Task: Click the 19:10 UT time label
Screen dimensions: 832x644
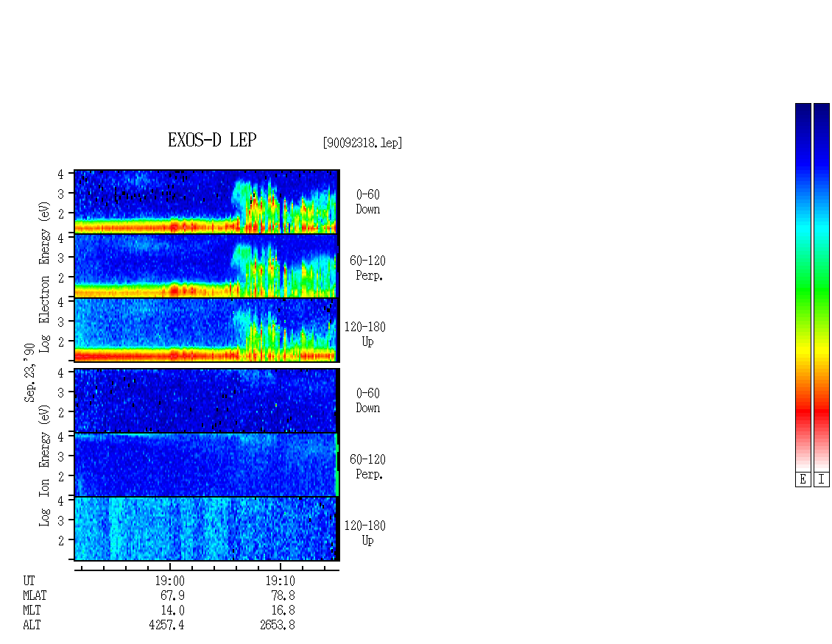Action: [281, 581]
